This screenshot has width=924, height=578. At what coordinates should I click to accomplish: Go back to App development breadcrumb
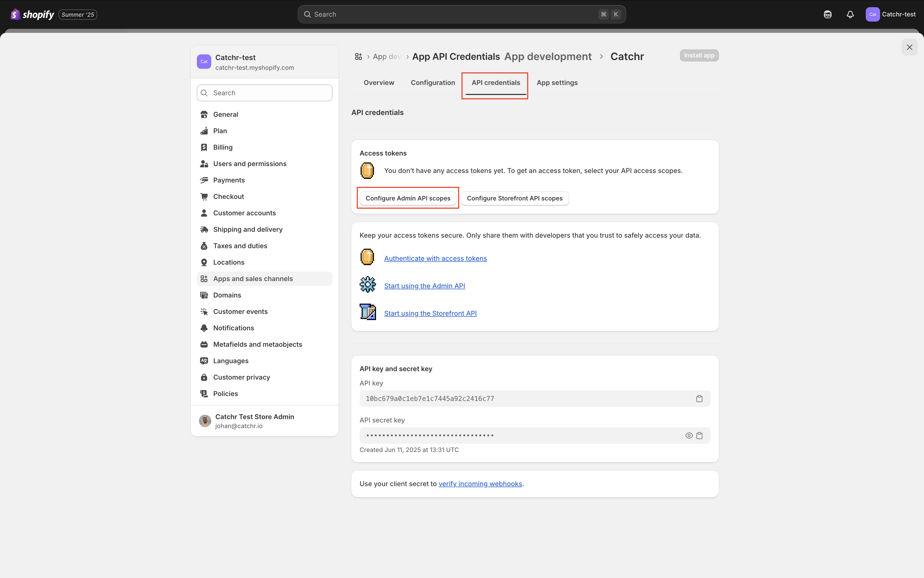pos(547,56)
